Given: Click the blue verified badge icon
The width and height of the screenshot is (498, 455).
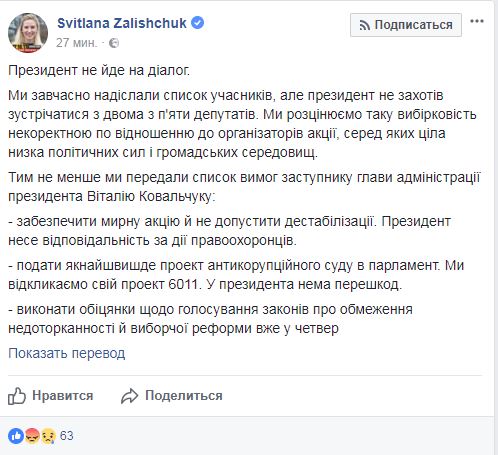Looking at the screenshot, I should (x=197, y=23).
